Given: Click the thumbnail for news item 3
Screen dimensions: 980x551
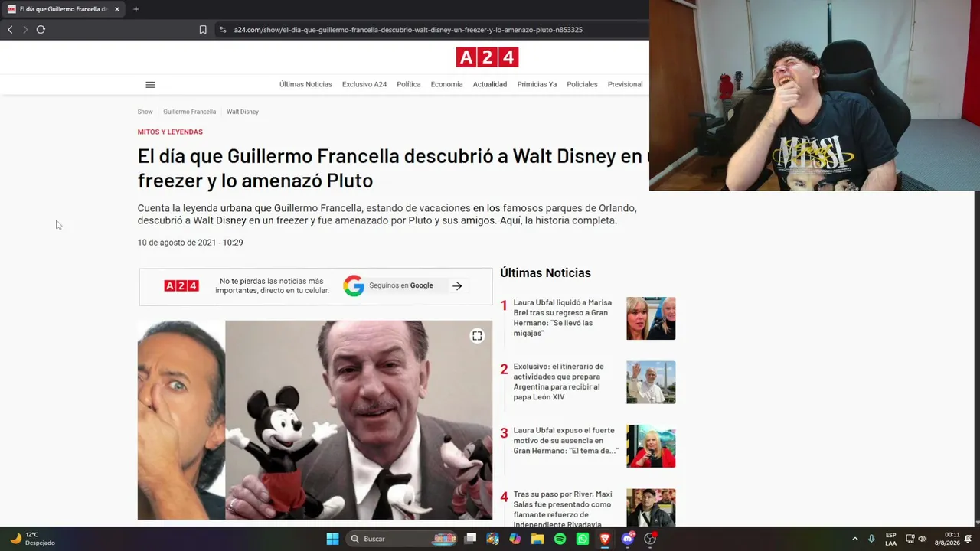Looking at the screenshot, I should click(651, 446).
